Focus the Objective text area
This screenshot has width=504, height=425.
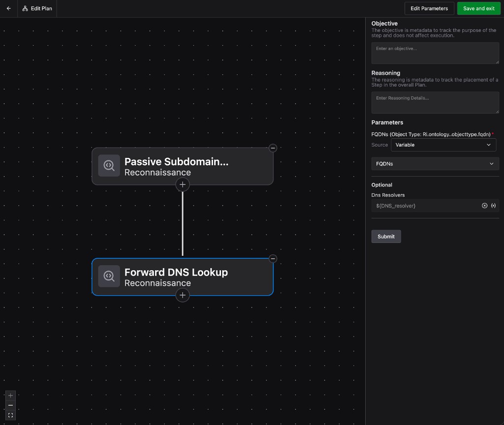tap(435, 53)
